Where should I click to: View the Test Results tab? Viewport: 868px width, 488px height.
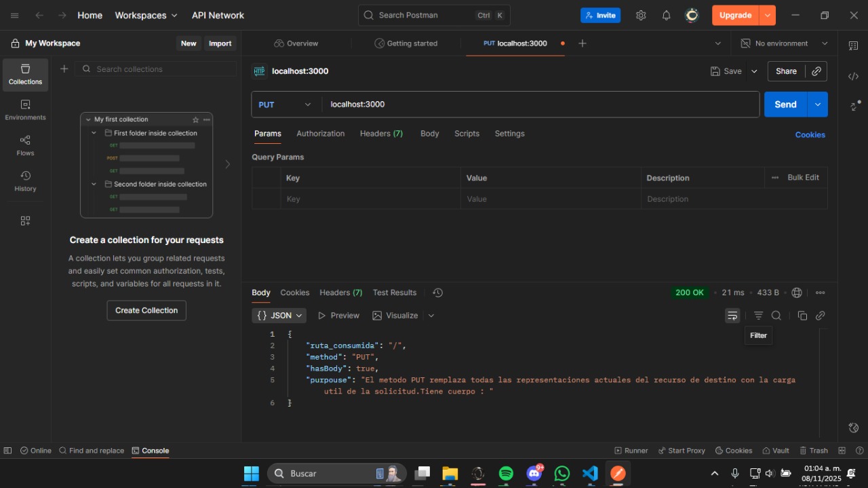[395, 293]
